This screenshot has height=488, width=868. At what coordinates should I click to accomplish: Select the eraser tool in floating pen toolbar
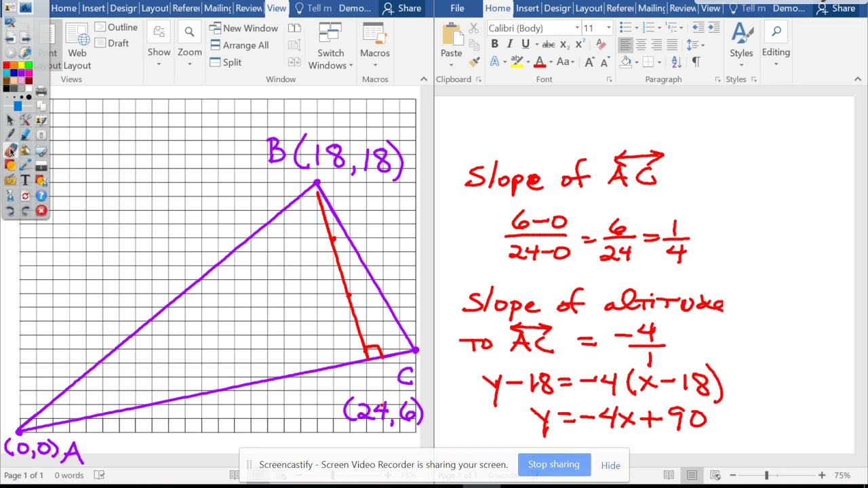click(x=10, y=150)
